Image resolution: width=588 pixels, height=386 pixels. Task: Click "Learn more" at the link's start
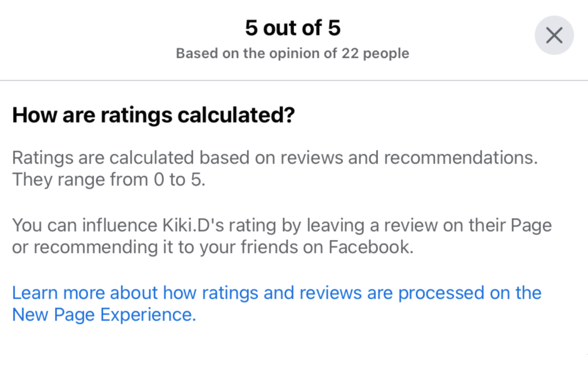pos(58,293)
